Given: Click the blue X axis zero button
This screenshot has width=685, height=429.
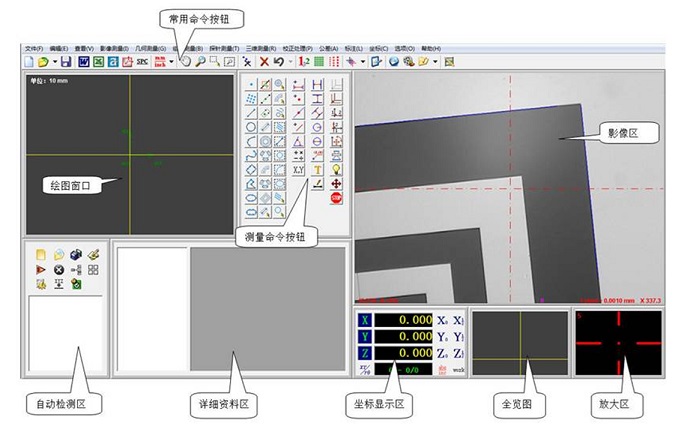Looking at the screenshot, I should point(365,319).
